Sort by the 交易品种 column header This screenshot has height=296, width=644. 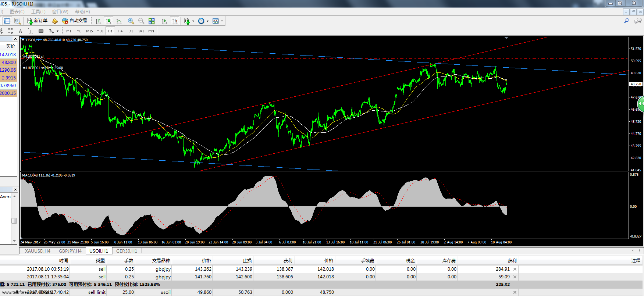coord(161,261)
